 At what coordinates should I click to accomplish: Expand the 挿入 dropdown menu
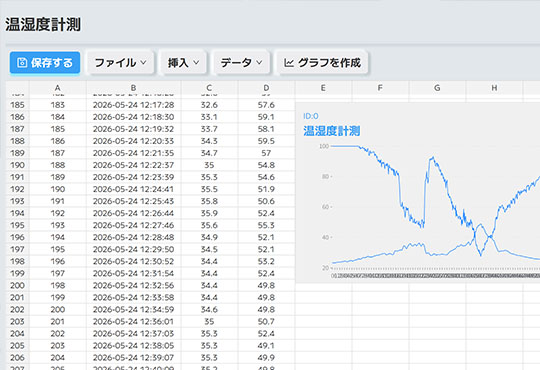tap(183, 63)
